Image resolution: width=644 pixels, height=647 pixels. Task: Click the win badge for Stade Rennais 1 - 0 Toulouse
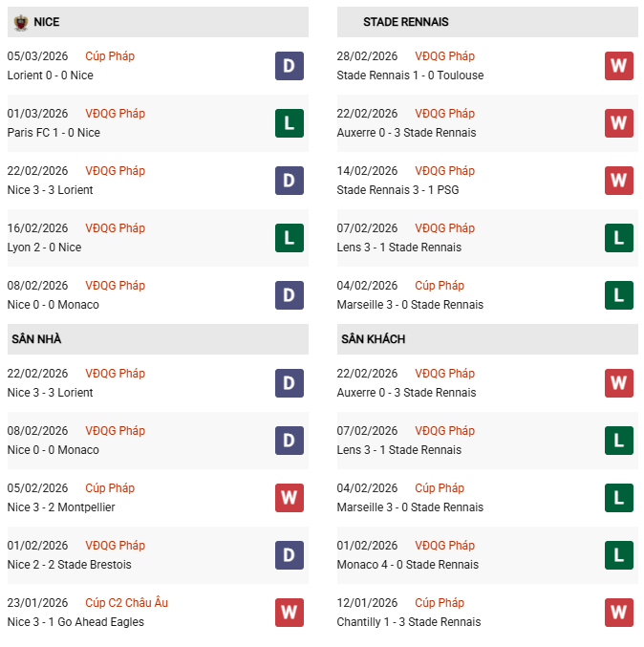[x=619, y=66]
